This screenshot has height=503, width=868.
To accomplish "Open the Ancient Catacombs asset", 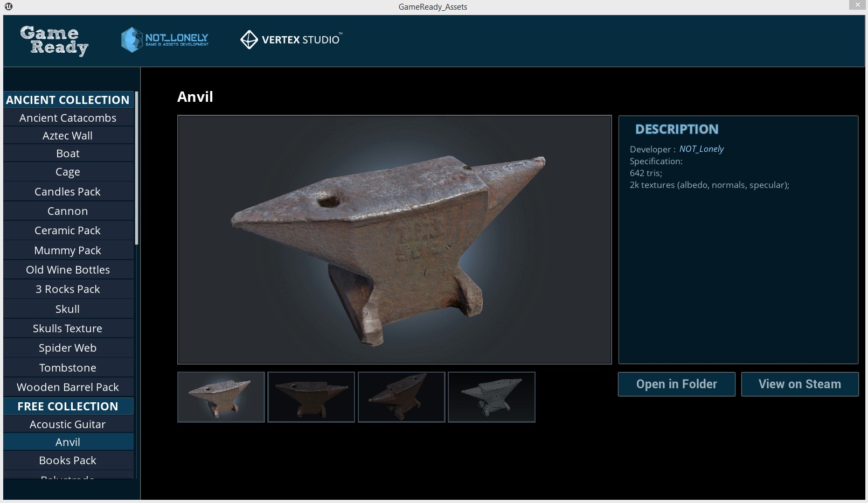I will pos(68,118).
